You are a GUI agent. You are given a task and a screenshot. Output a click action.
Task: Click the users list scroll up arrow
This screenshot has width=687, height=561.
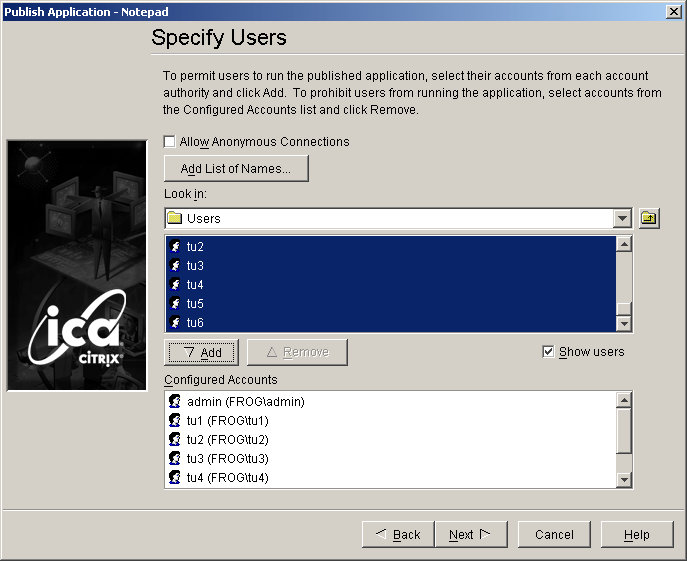[623, 244]
